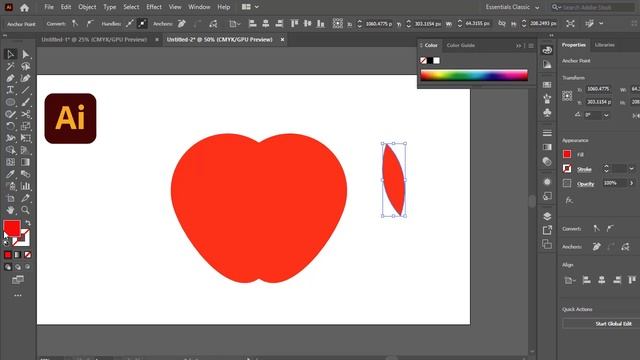Viewport: 640px width, 360px height.
Task: Select the Ellipse shape tool
Action: pos(11,102)
